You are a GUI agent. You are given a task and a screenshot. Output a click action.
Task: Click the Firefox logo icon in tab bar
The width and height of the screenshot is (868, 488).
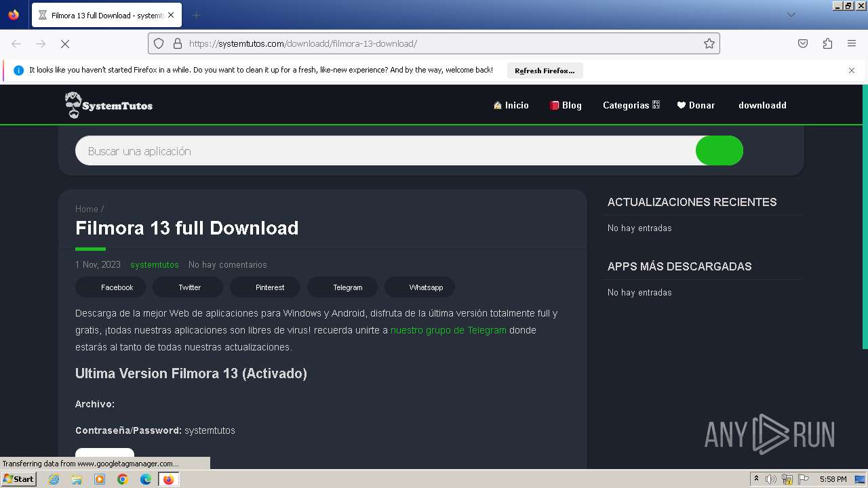coord(14,15)
